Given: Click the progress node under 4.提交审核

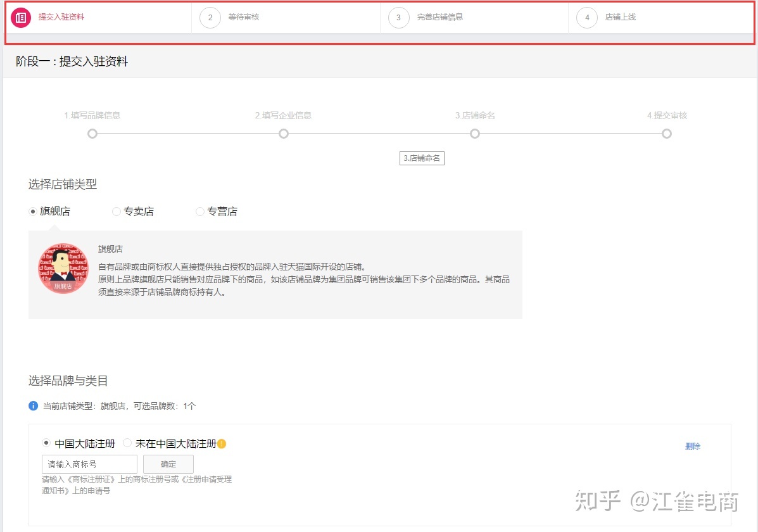Looking at the screenshot, I should click(x=666, y=134).
